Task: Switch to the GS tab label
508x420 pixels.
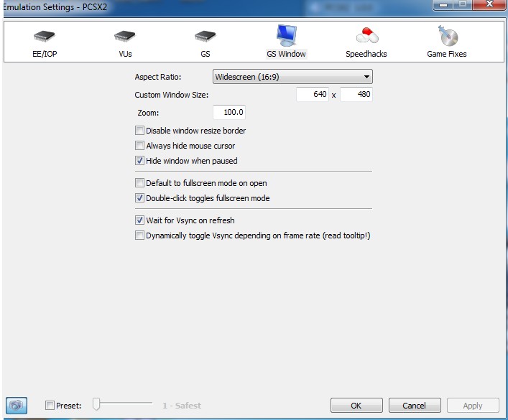Action: 205,54
